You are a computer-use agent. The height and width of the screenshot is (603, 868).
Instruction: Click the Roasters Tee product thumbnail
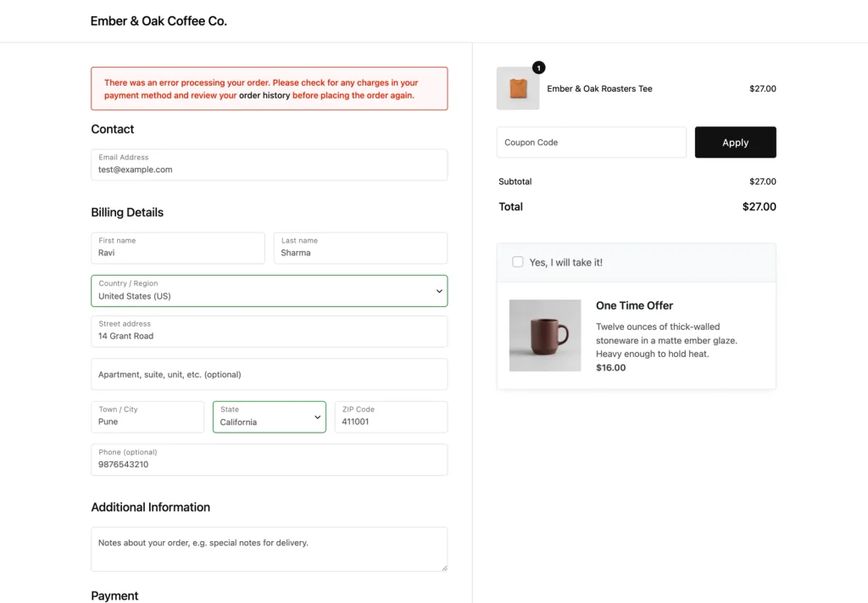pos(518,88)
